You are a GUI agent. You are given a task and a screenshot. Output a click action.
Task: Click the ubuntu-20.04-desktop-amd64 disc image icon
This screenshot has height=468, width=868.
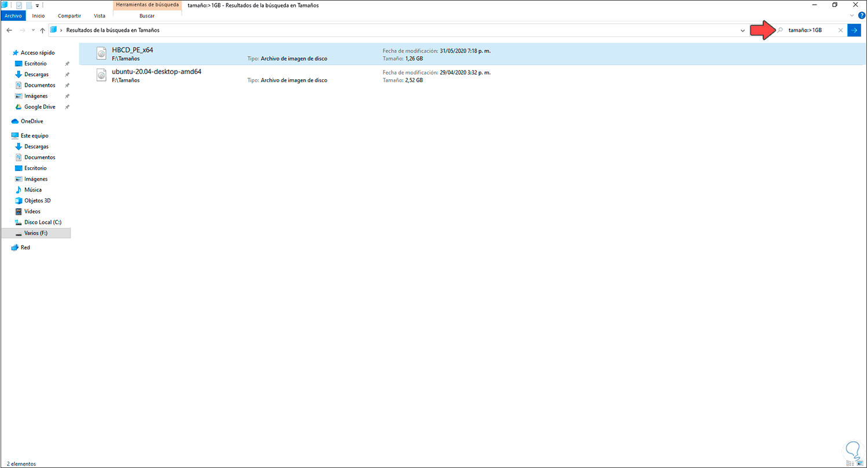[102, 76]
